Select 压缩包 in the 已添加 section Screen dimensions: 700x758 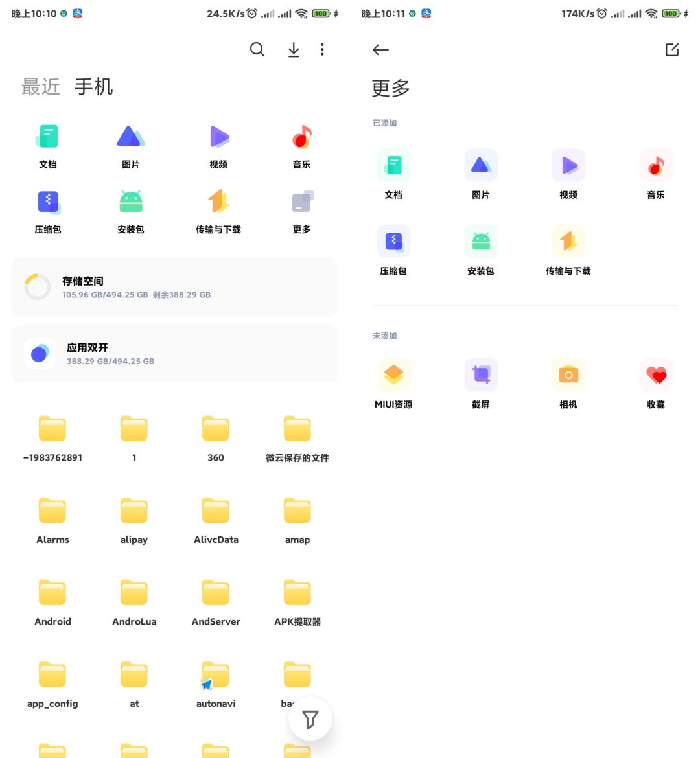(393, 251)
